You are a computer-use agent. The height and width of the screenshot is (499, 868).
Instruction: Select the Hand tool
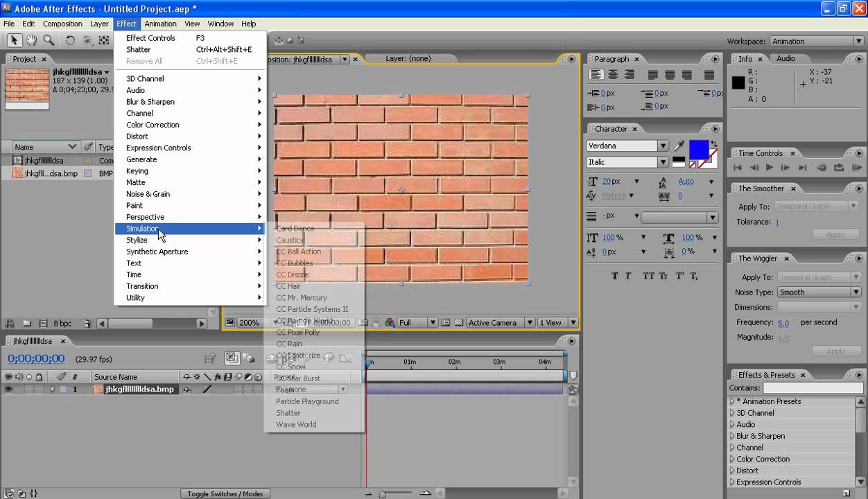point(32,40)
